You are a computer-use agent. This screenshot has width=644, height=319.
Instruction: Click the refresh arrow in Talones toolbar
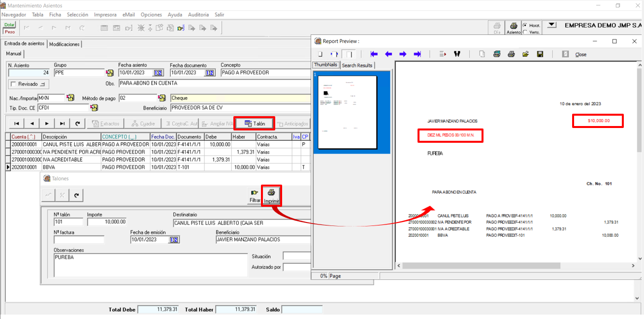click(77, 195)
